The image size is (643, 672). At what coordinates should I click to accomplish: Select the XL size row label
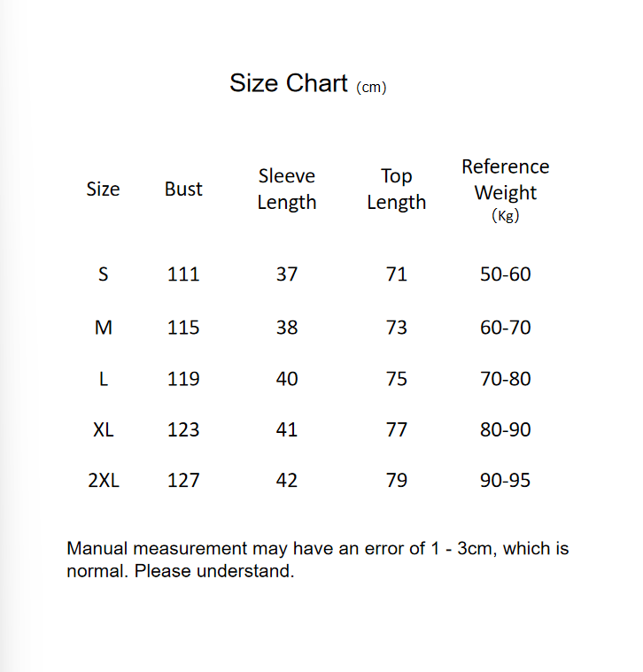pos(103,430)
